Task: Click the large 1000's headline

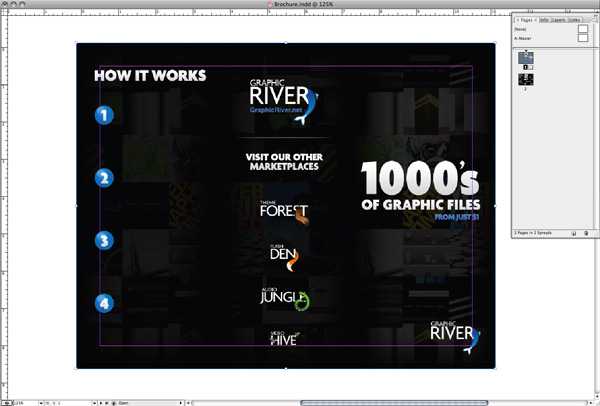Action: coord(420,178)
